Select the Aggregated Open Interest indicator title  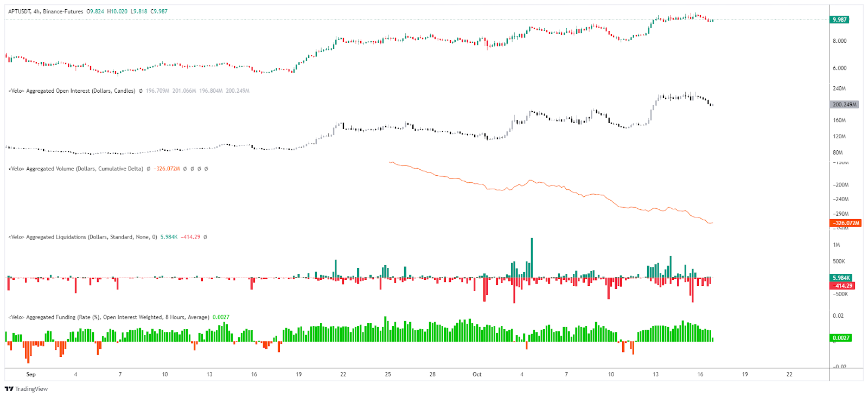(72, 91)
